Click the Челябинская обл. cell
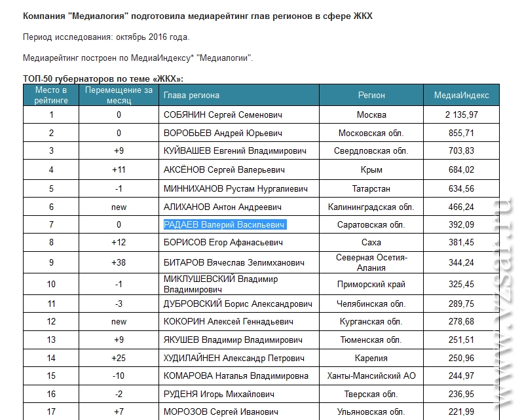Image resolution: width=522 pixels, height=420 pixels. coord(371,304)
